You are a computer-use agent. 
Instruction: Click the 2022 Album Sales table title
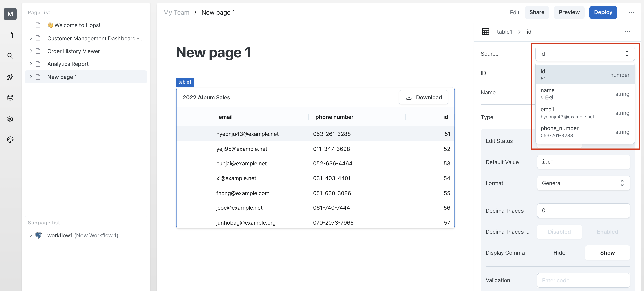coord(206,97)
